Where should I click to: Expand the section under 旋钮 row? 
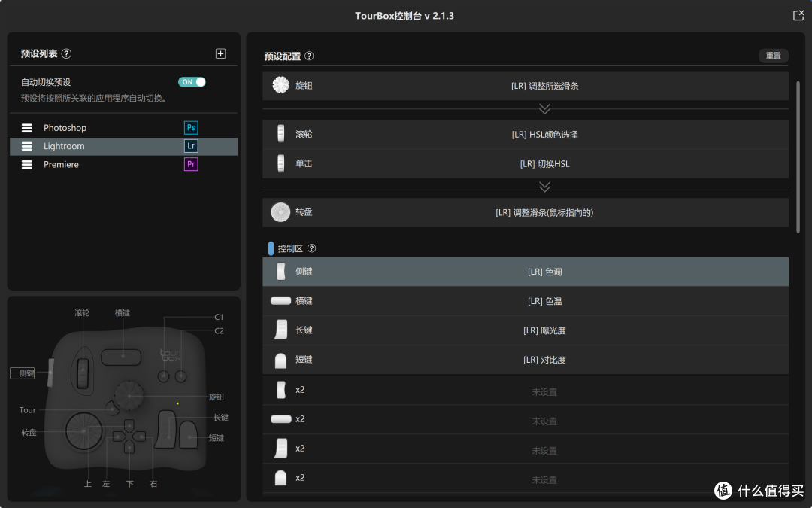(x=544, y=109)
